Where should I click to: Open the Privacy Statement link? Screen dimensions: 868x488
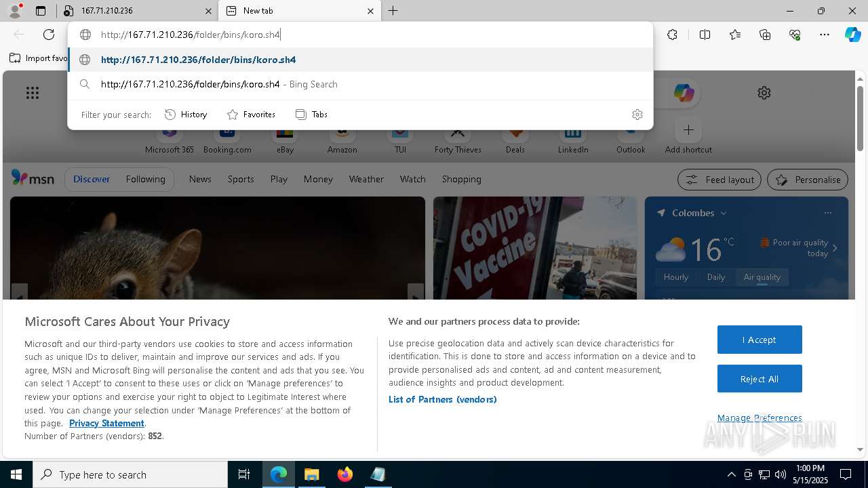coord(106,423)
